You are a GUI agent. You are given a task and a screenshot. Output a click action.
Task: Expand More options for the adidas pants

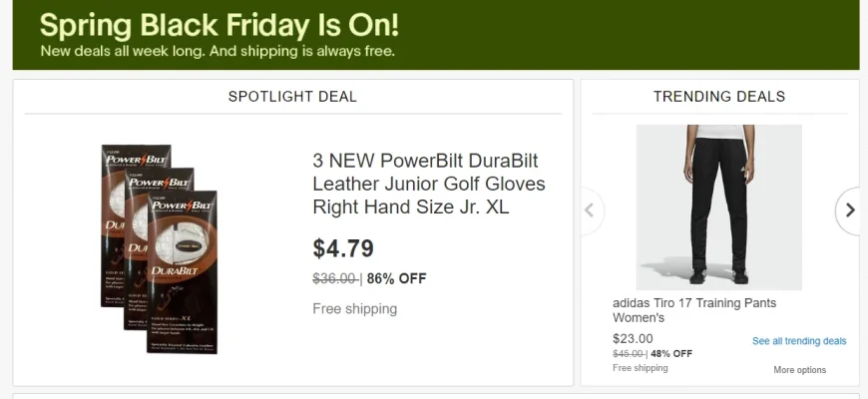click(799, 370)
